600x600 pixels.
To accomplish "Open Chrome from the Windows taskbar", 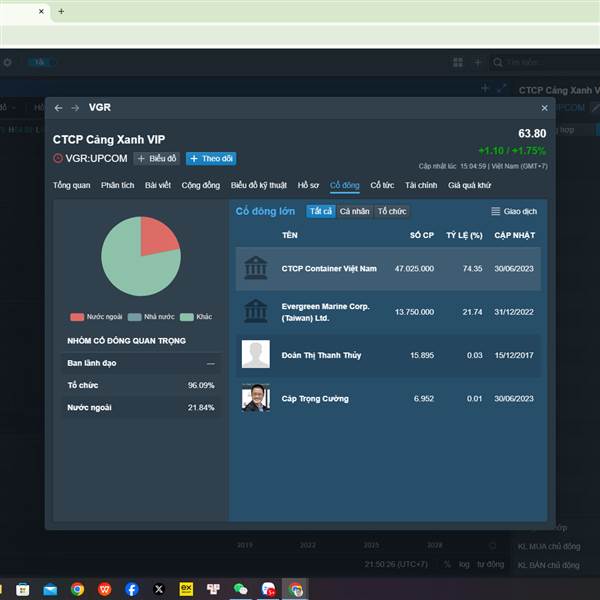I will 77,589.
